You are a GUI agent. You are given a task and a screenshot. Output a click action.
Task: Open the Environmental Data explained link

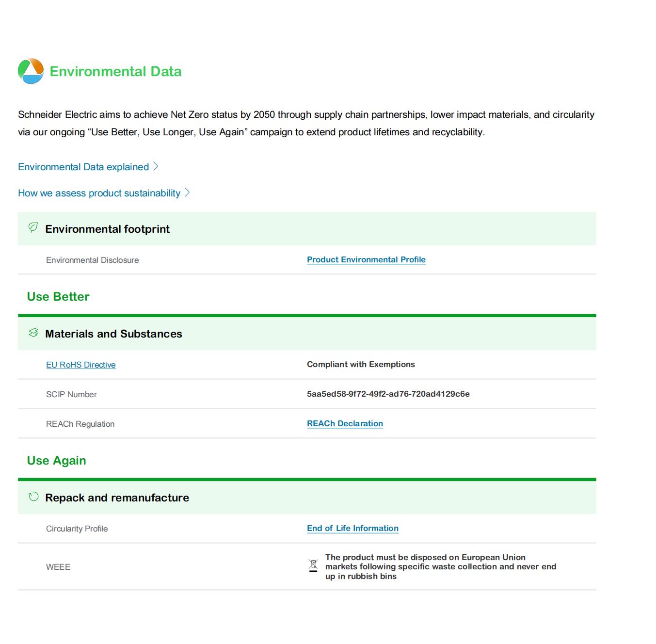(83, 167)
